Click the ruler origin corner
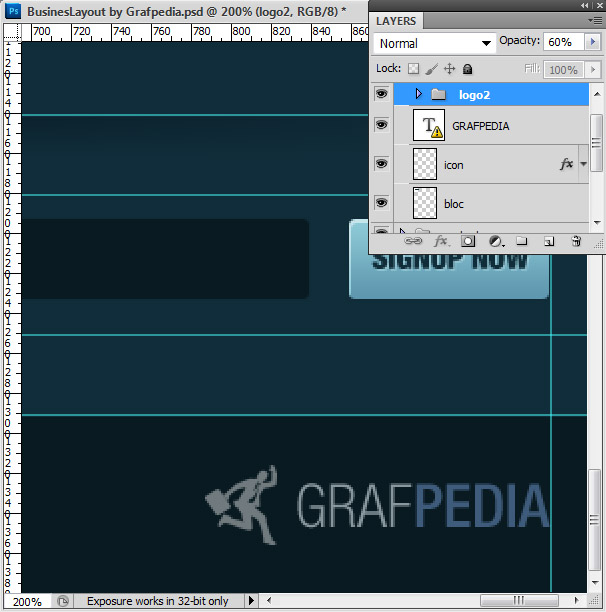This screenshot has height=612, width=606. pos(12,32)
